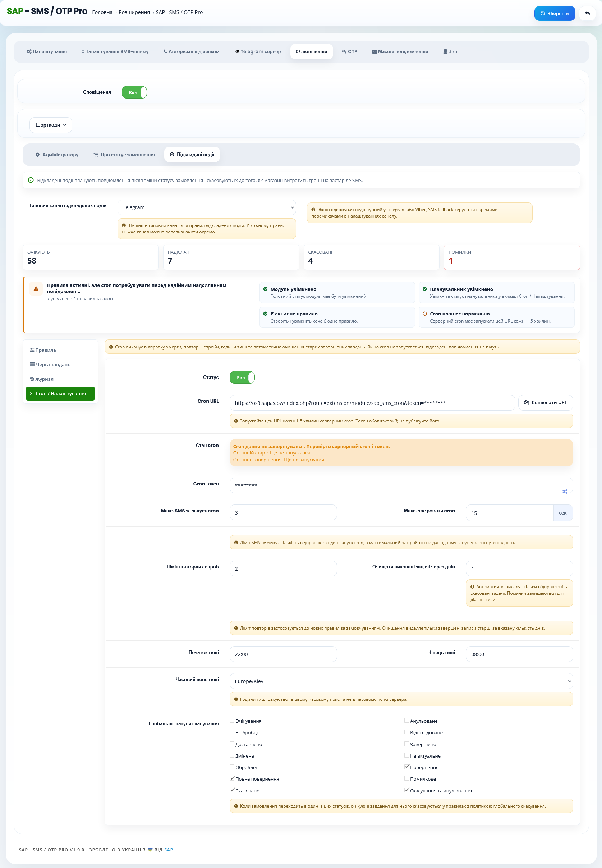Check the Помилкове checkbox
This screenshot has height=868, width=602.
click(406, 778)
